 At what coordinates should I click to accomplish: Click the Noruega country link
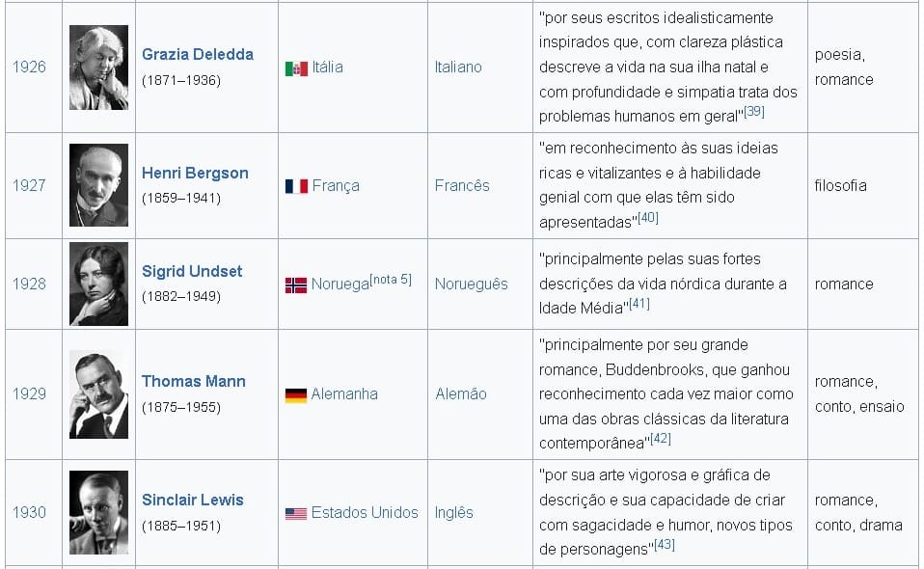tap(340, 284)
